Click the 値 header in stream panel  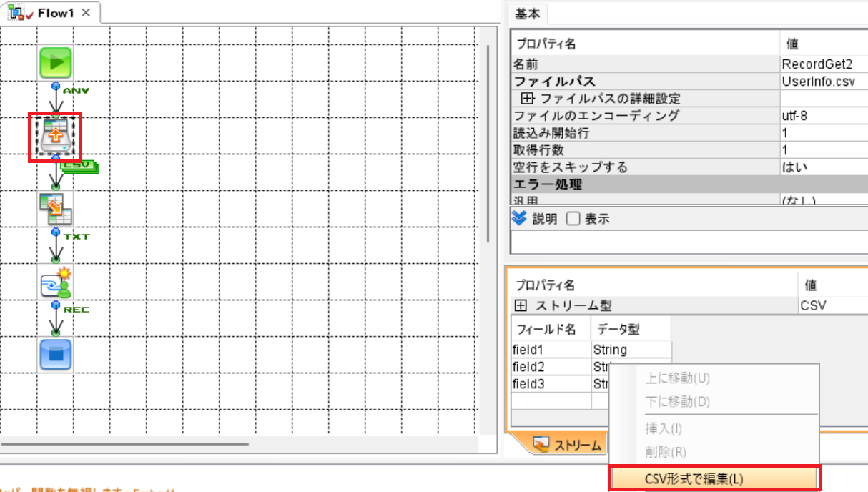pos(832,285)
